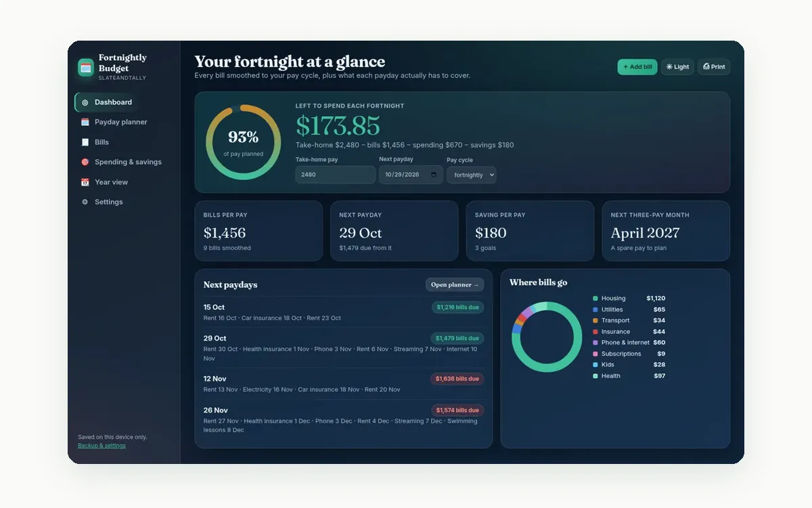
Task: Click the $173.85 left to spend amount
Action: [338, 126]
